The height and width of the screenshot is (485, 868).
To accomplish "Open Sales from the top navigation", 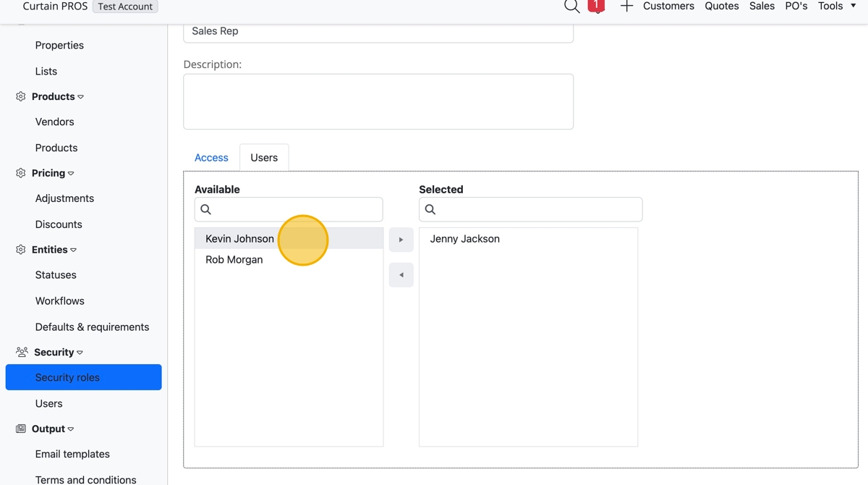I will pos(762,6).
